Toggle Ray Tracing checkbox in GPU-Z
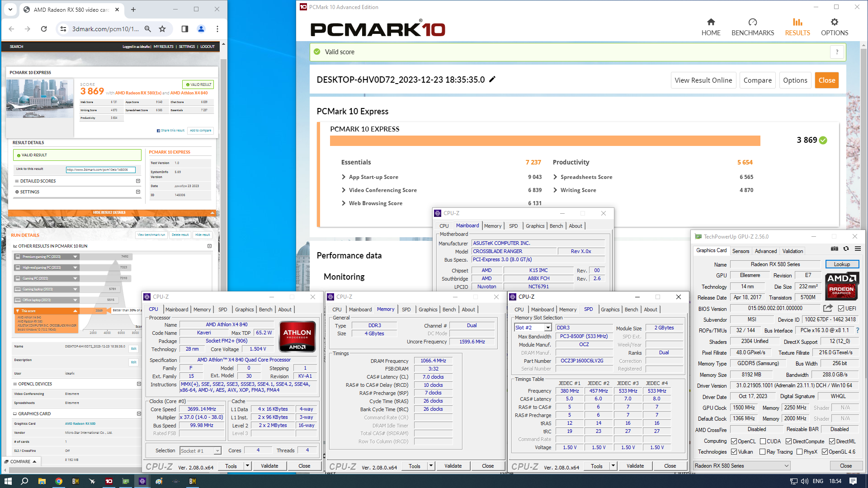This screenshot has height=488, width=868. click(x=763, y=451)
